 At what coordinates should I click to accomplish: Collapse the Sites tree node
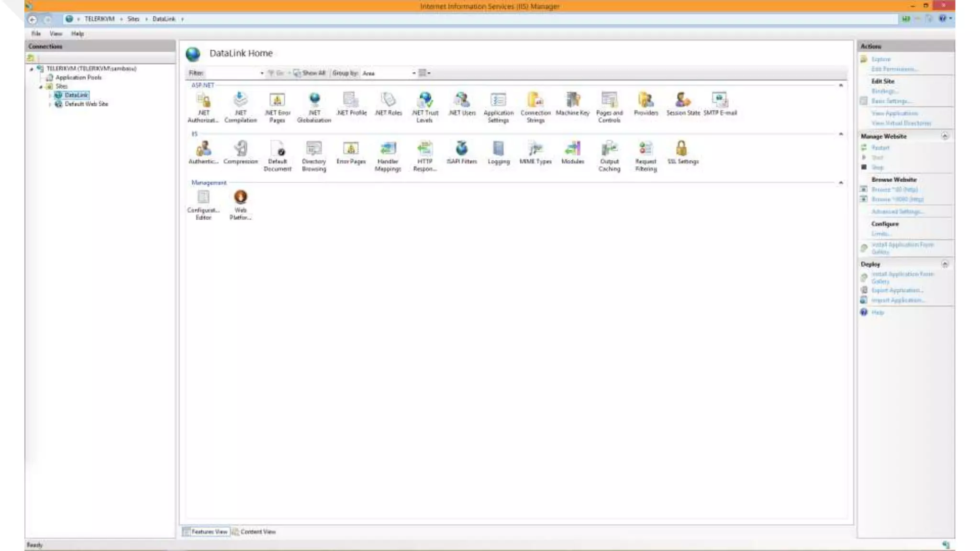pyautogui.click(x=41, y=87)
